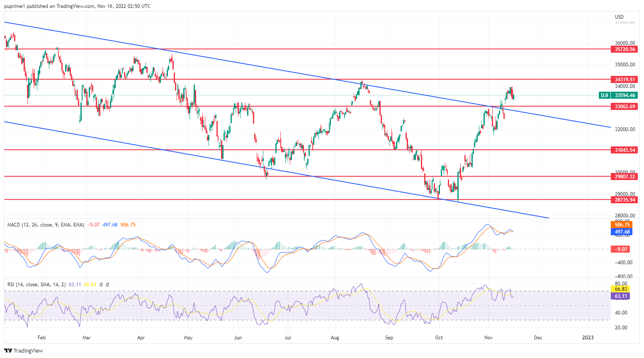Click the red -9.07 histogram axis tag
The height and width of the screenshot is (358, 644).
[x=621, y=249]
